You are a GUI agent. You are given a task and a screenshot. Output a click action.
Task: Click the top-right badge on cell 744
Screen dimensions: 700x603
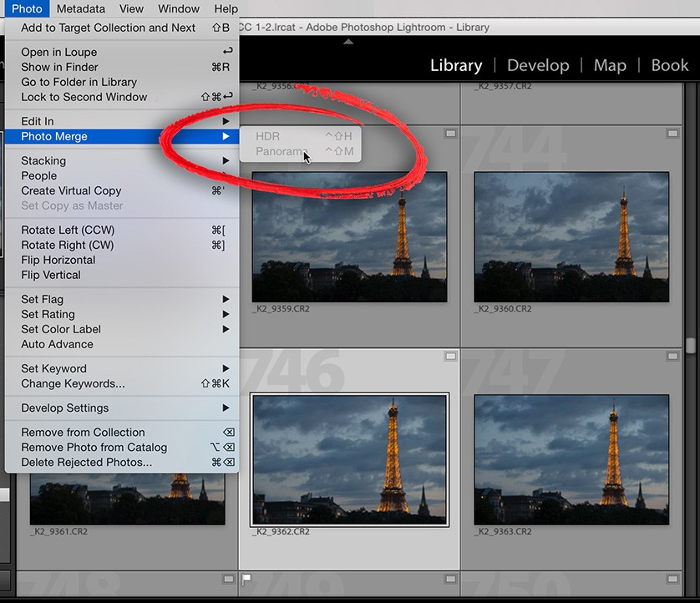[x=673, y=132]
